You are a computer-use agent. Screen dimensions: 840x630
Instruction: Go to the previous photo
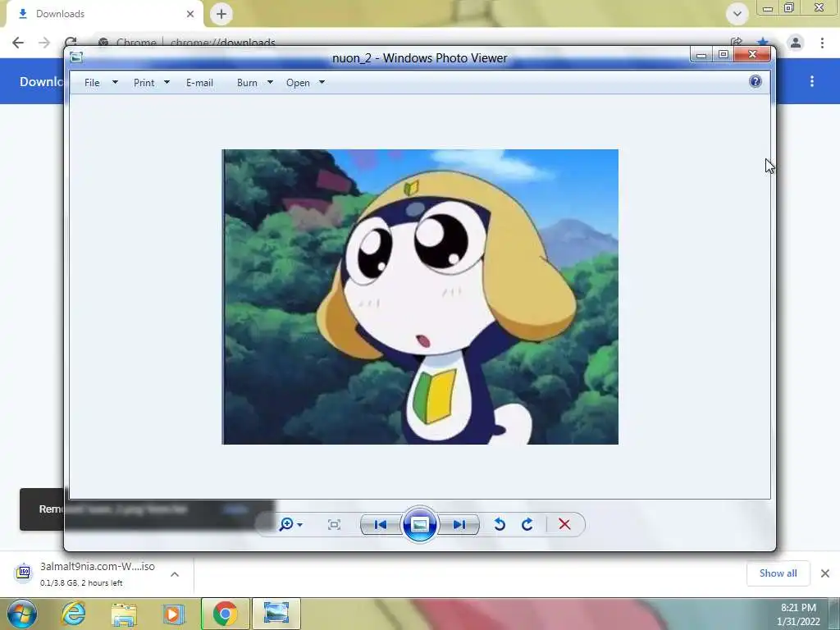point(381,524)
